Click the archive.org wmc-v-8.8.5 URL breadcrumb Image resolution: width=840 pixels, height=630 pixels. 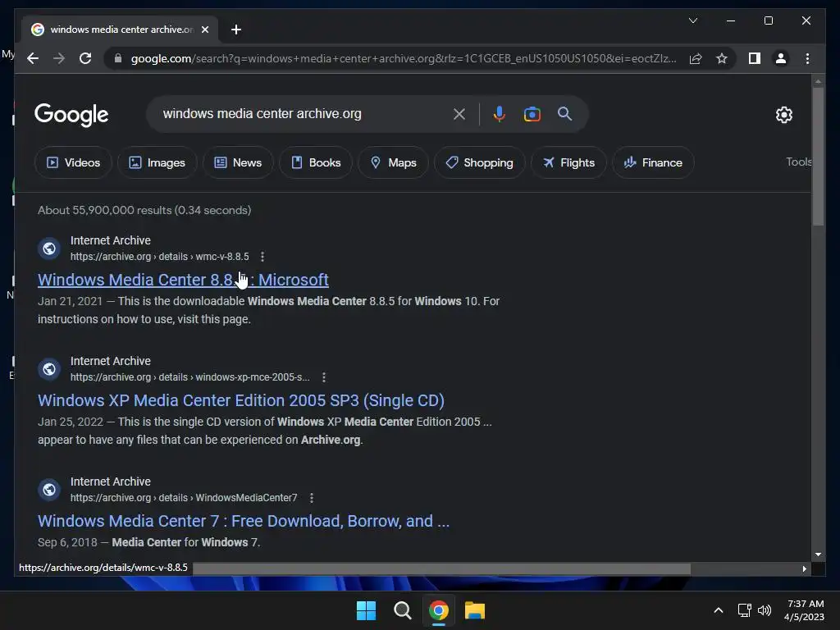(160, 257)
